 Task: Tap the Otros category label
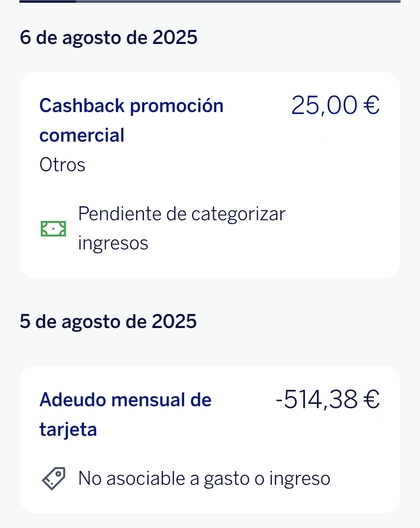62,165
